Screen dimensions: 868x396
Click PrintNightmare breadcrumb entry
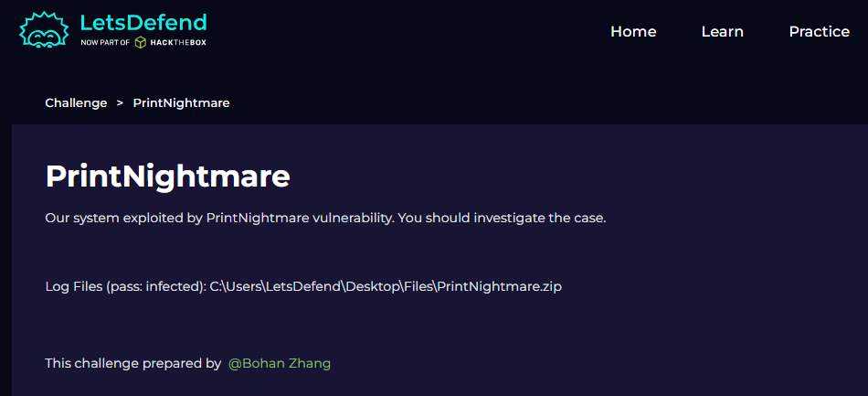click(181, 103)
